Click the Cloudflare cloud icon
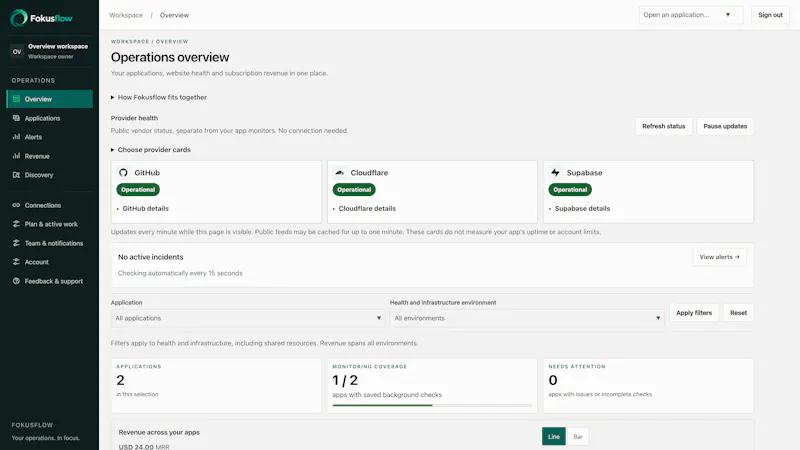This screenshot has width=800, height=450. coord(339,172)
